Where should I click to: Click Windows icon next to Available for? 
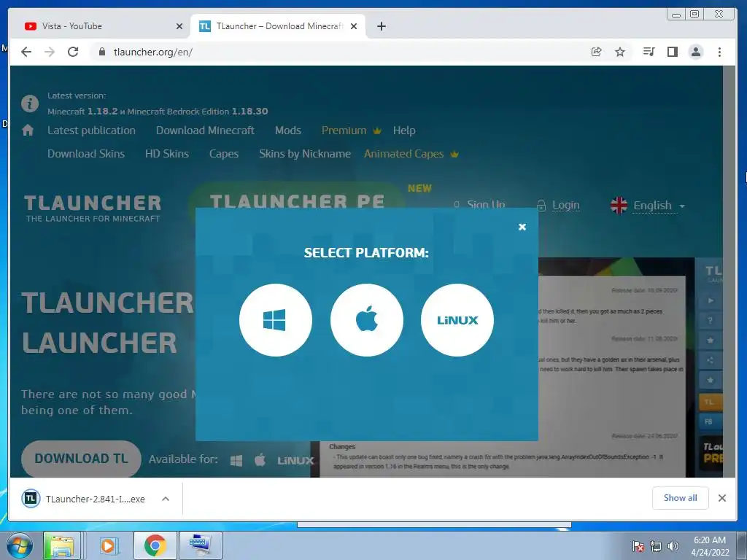[x=236, y=461]
